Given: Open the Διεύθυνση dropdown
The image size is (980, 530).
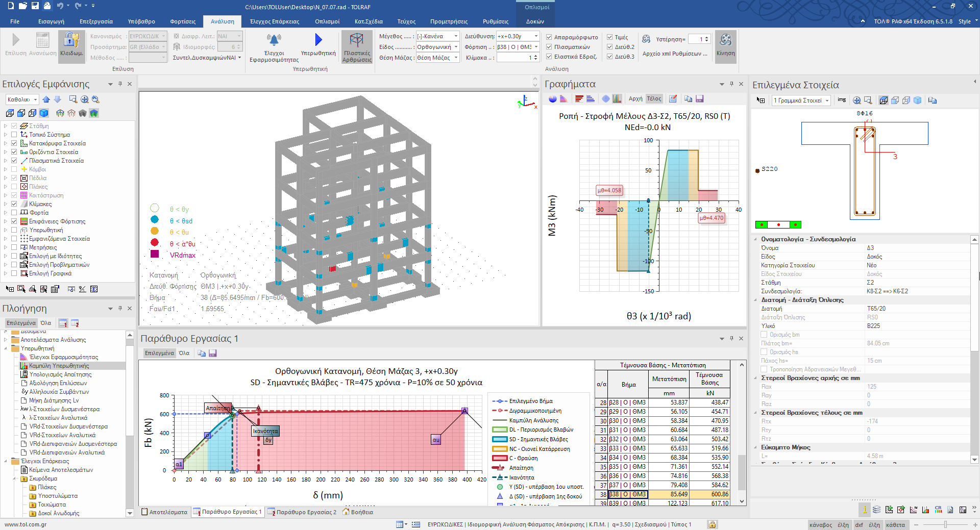Looking at the screenshot, I should [x=536, y=36].
